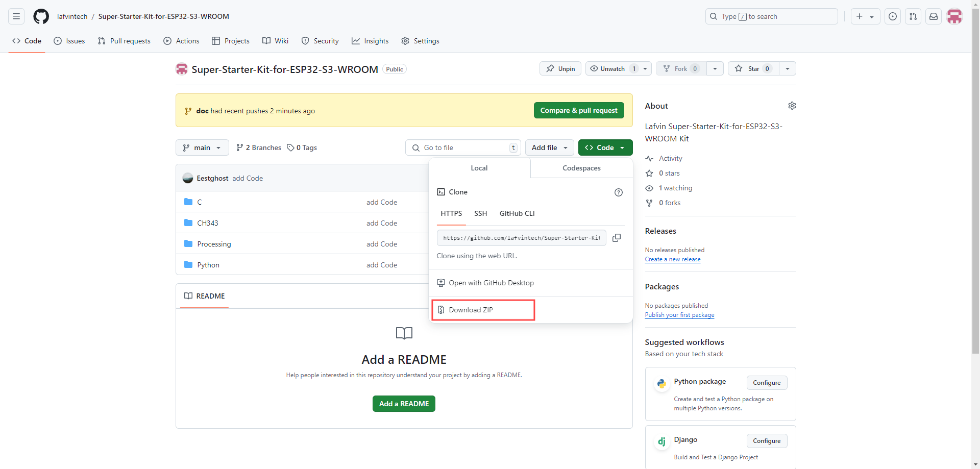Open the Python folder
Viewport: 980px width, 469px height.
click(x=208, y=265)
